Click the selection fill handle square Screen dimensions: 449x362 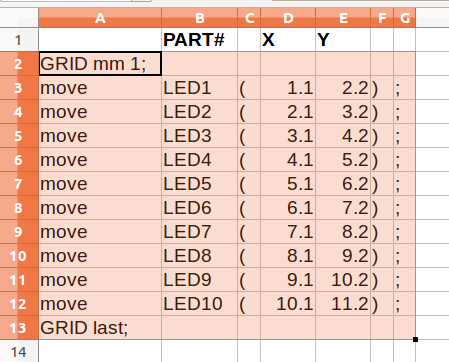tap(415, 339)
